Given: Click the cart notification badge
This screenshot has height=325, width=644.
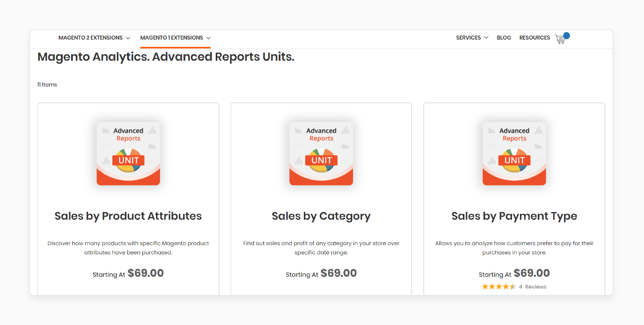Looking at the screenshot, I should click(x=566, y=35).
